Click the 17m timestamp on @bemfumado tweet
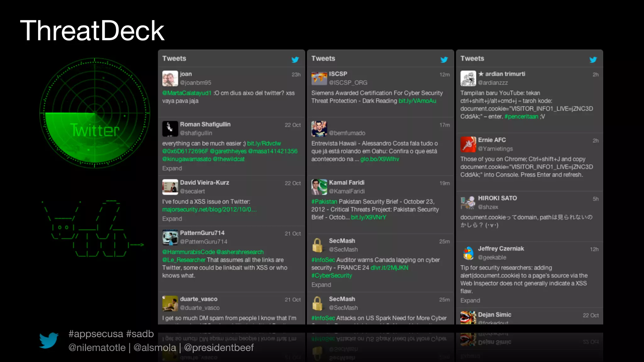The image size is (644, 362). coord(445,125)
